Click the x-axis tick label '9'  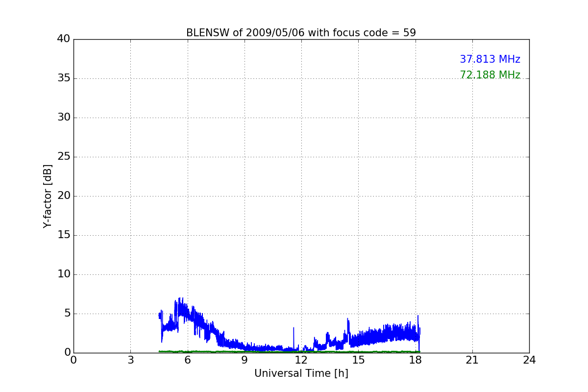pyautogui.click(x=245, y=360)
